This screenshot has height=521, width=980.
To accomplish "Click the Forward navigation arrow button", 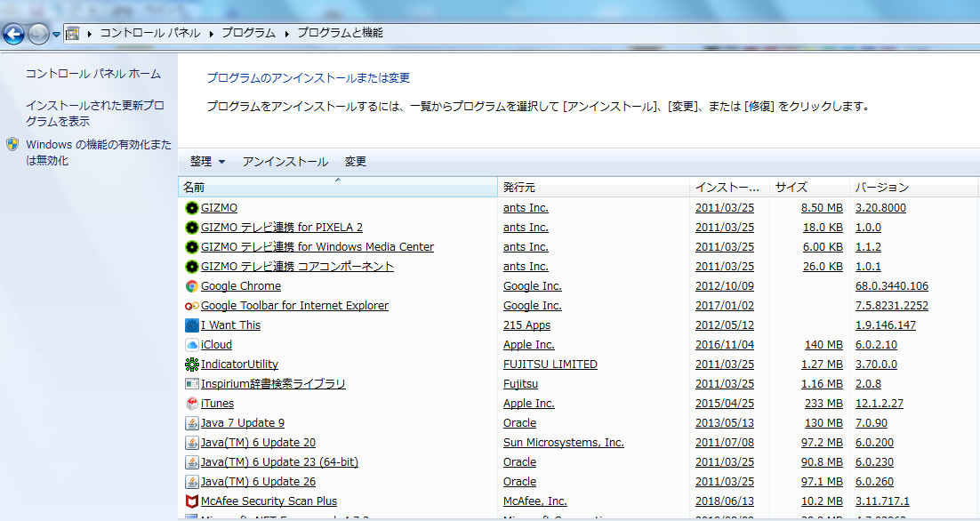I will click(38, 34).
